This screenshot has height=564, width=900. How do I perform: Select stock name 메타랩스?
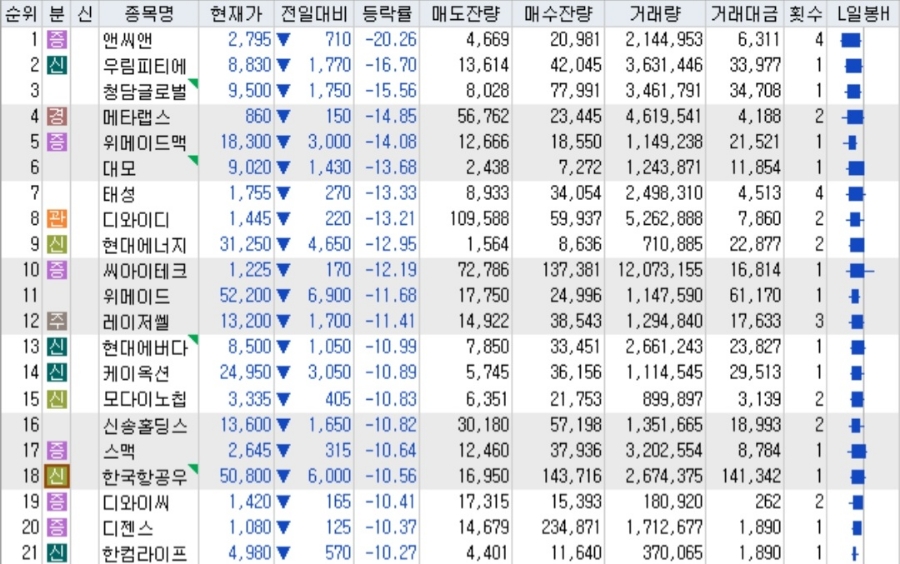tap(136, 117)
